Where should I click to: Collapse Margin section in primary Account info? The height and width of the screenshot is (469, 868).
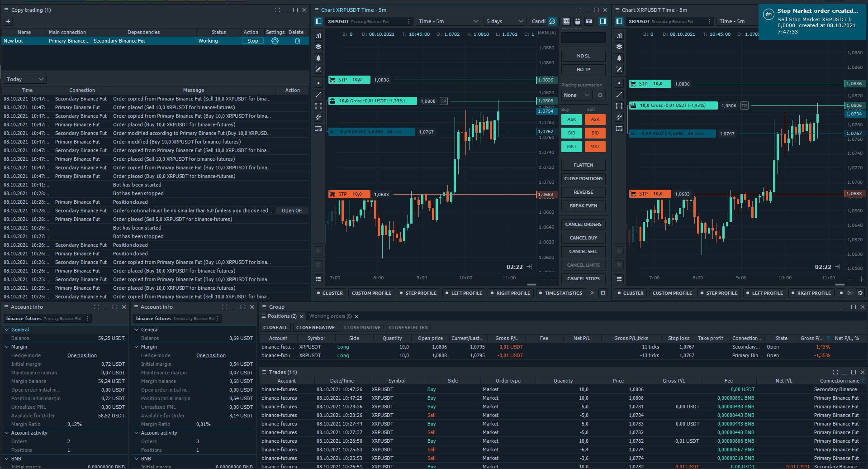pyautogui.click(x=7, y=347)
